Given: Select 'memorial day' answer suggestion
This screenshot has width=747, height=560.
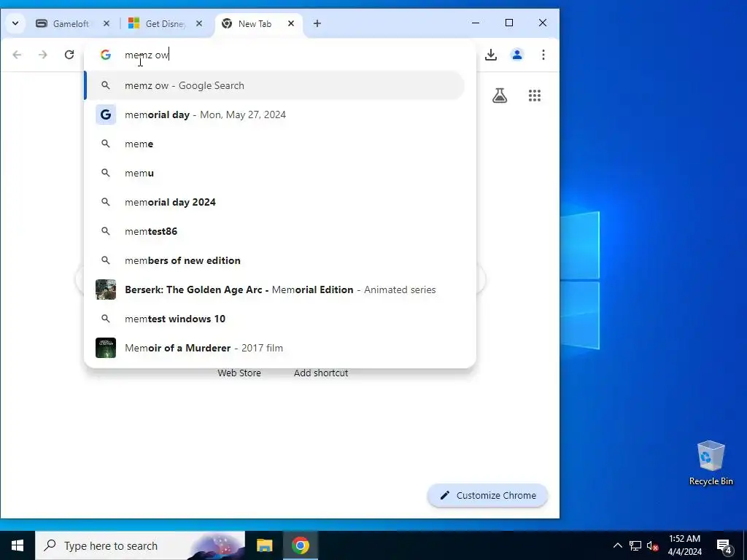Looking at the screenshot, I should pos(275,114).
